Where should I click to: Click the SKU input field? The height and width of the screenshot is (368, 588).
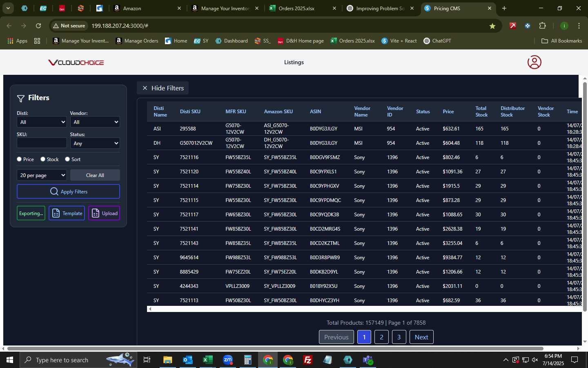click(42, 143)
